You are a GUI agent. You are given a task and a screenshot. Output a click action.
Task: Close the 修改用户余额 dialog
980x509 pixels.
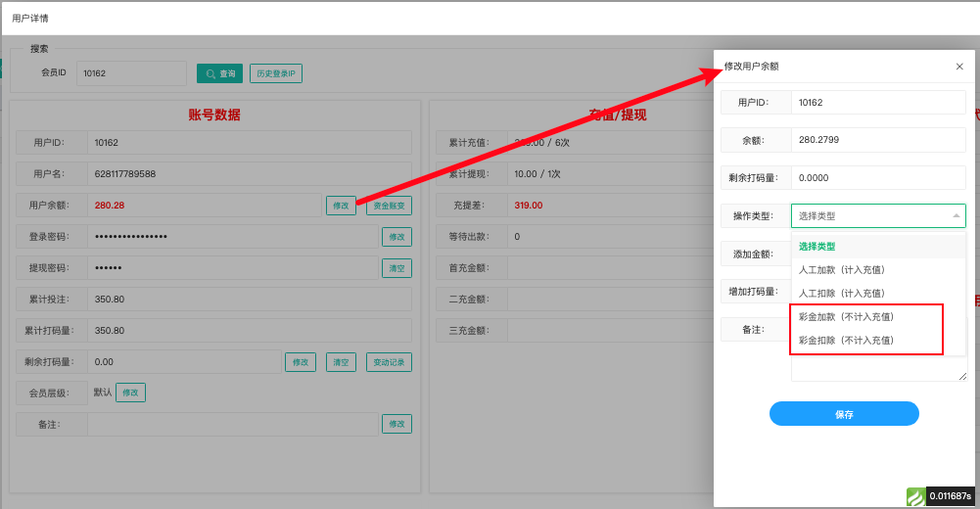(959, 67)
